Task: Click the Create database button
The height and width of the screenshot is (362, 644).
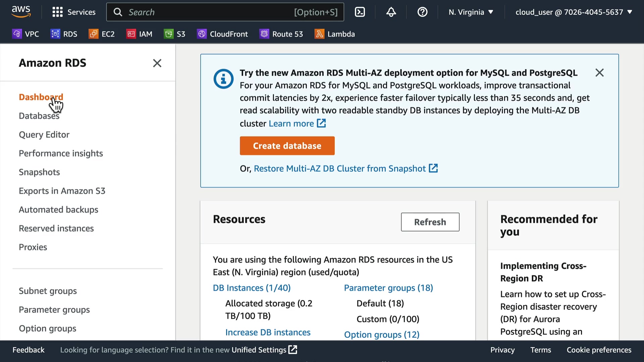Action: click(287, 146)
